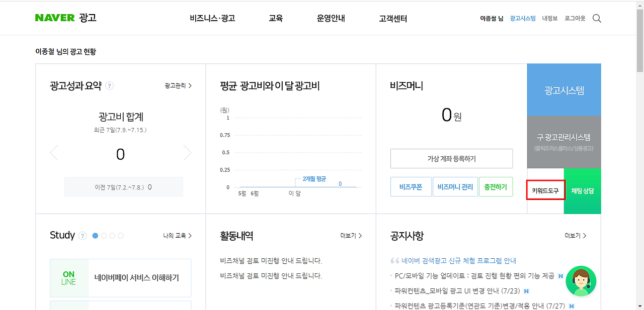Open 비즈쿠폰
The height and width of the screenshot is (310, 644).
[x=411, y=187]
